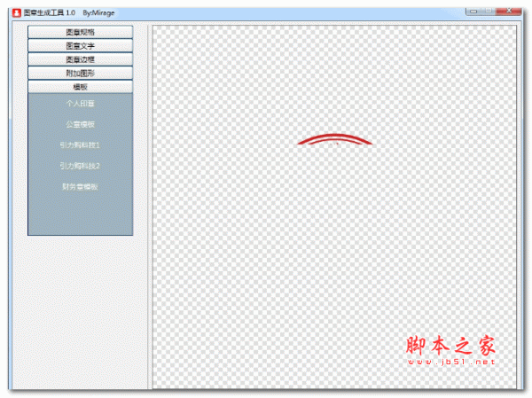The width and height of the screenshot is (532, 398).
Task: Expand the 附加图形 section
Action: point(80,73)
